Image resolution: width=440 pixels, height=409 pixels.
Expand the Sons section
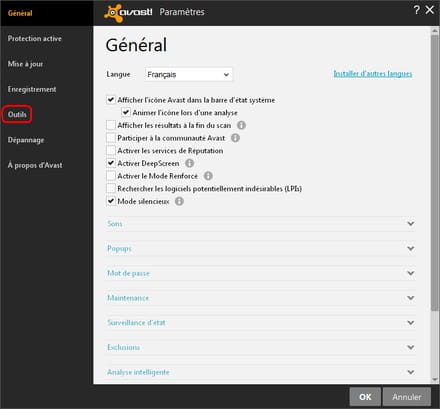tap(261, 224)
